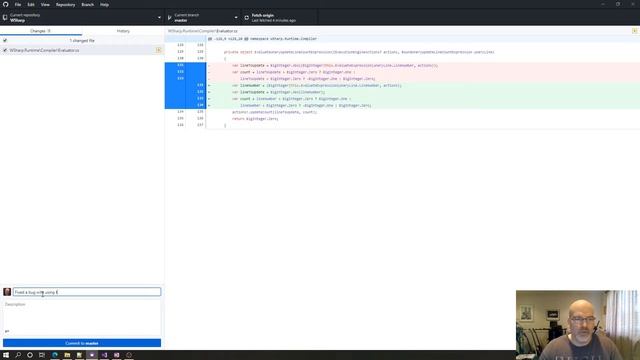This screenshot has width=640, height=360.
Task: Open the View menu
Action: [45, 4]
